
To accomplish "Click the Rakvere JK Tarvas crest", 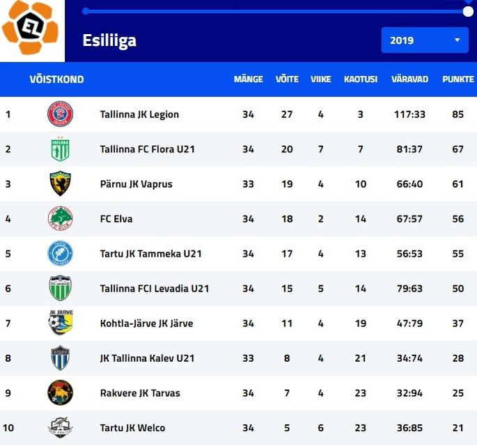I will coord(60,392).
